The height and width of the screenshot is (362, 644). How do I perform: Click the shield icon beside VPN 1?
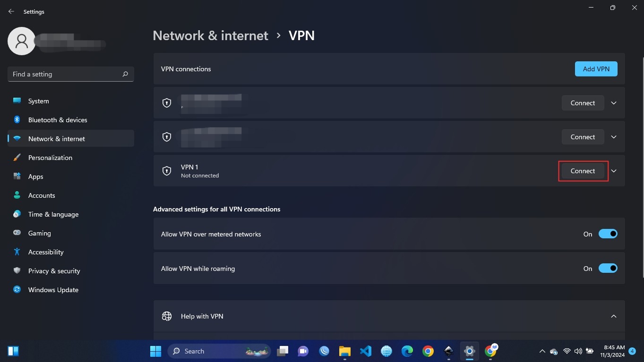point(167,171)
